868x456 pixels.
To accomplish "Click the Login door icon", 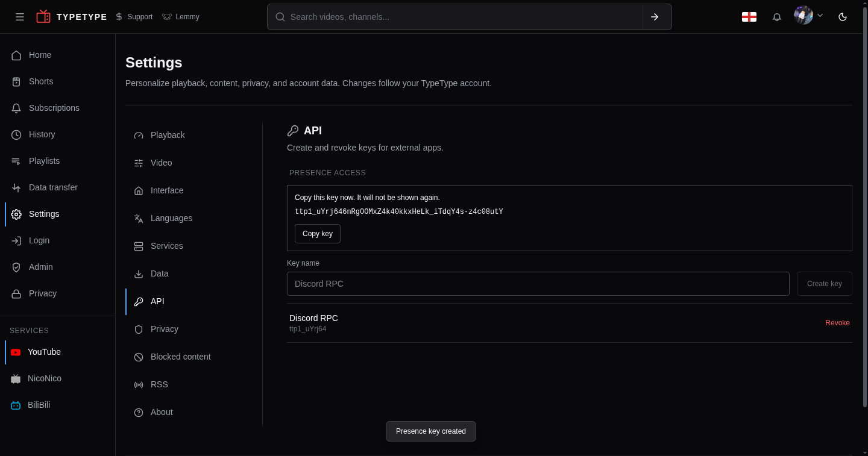I will (x=16, y=240).
